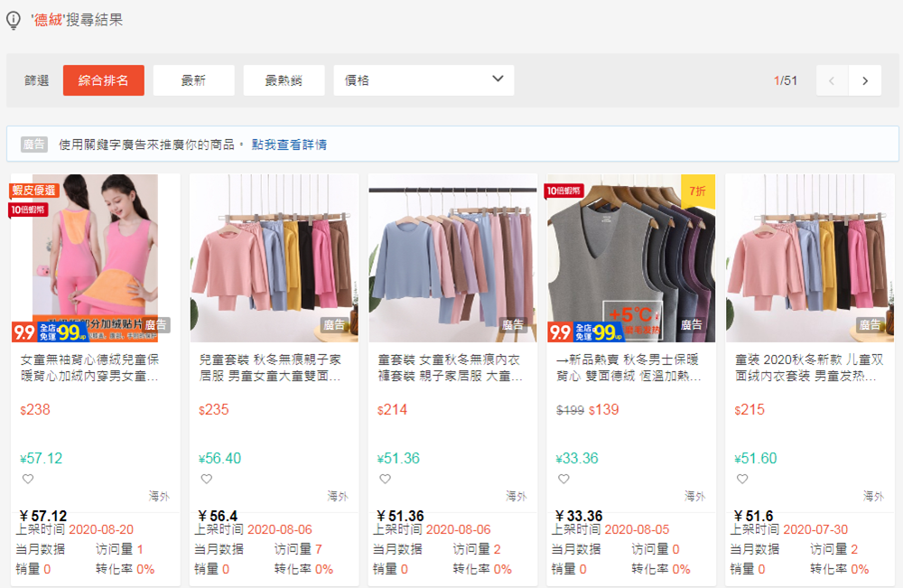Click the $139 discounted price
The width and height of the screenshot is (903, 588).
[x=603, y=409]
